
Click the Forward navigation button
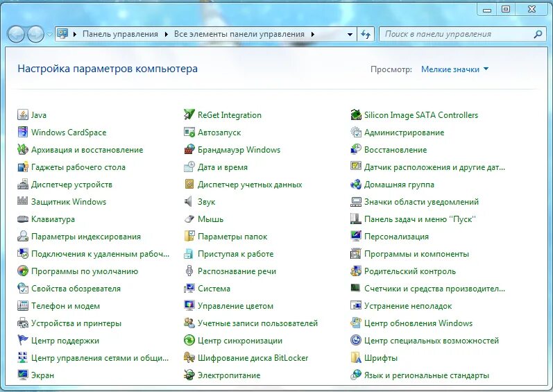pyautogui.click(x=35, y=34)
